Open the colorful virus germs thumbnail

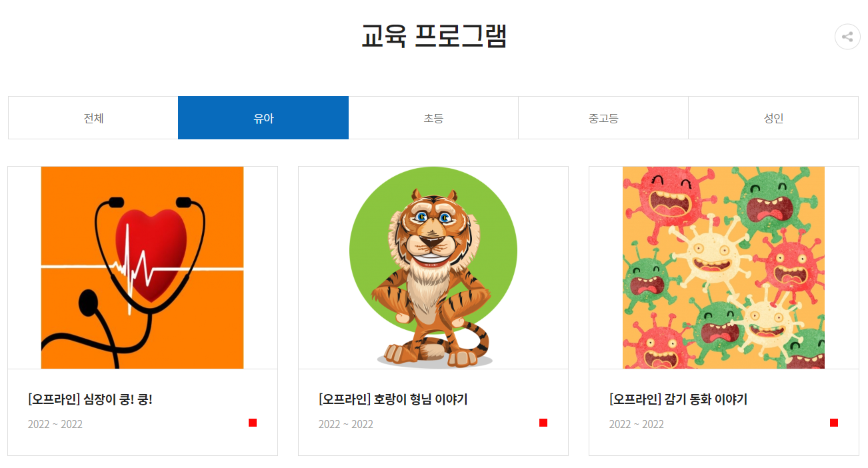coord(723,267)
